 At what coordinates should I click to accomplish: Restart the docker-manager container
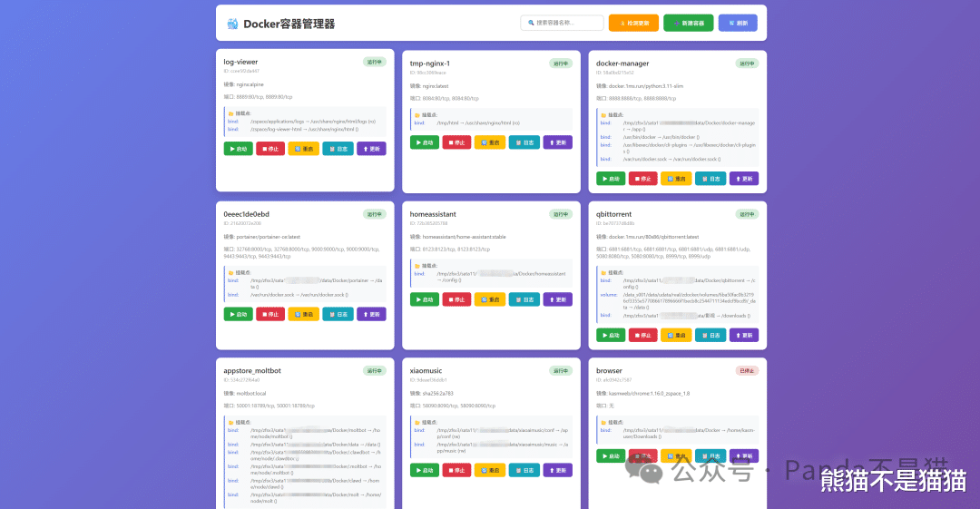click(x=676, y=179)
